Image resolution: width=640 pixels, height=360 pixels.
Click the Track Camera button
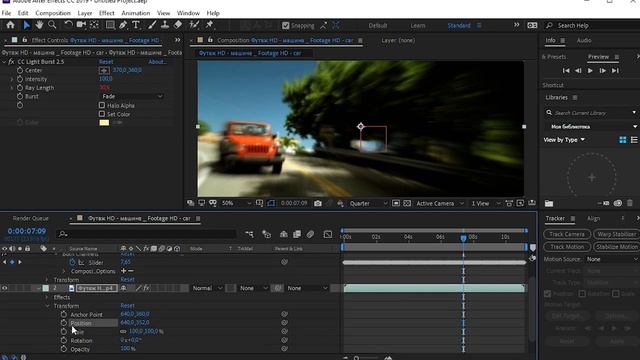[567, 234]
